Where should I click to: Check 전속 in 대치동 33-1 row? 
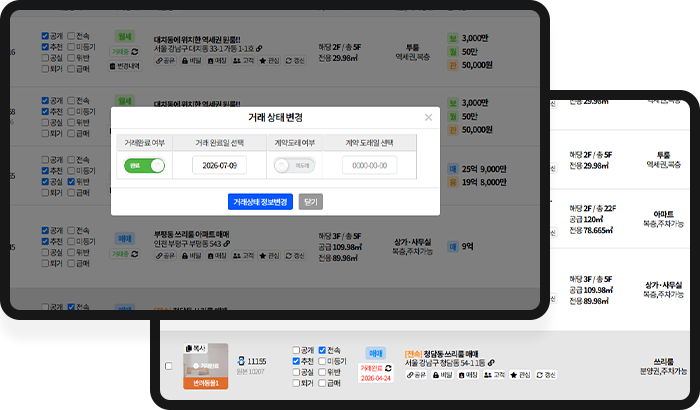[x=71, y=36]
